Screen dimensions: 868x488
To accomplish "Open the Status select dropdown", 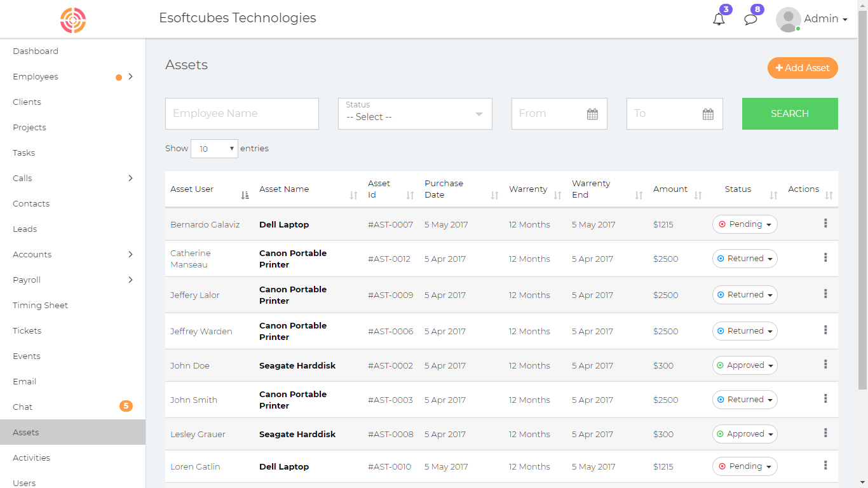I will 415,114.
